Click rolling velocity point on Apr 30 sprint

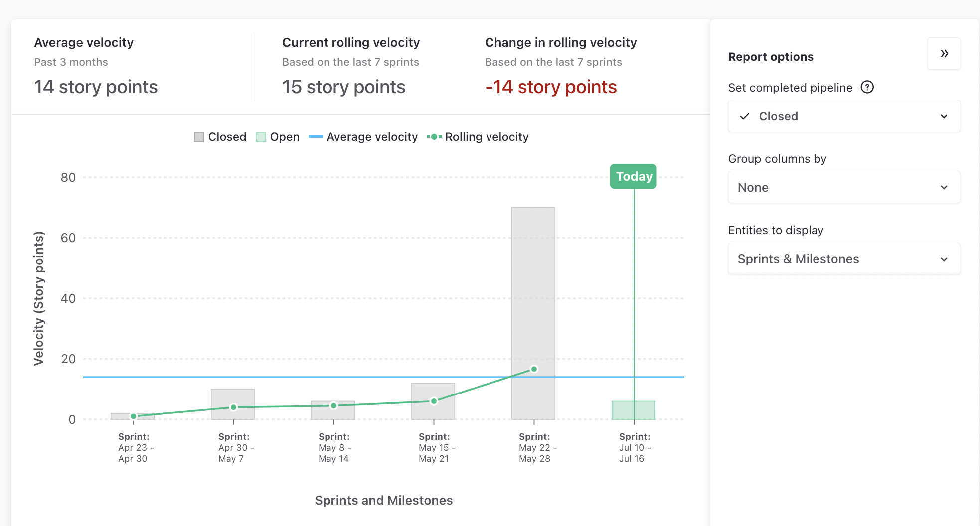233,407
